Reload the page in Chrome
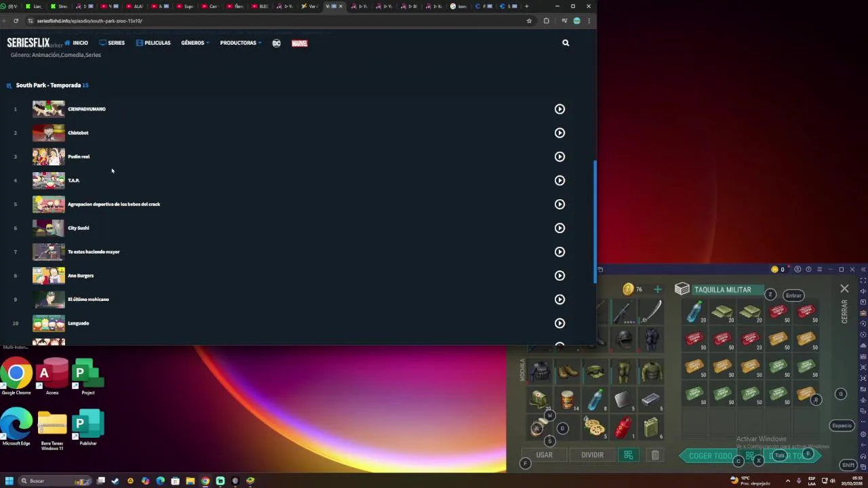Viewport: 868px width, 488px height. 16,21
